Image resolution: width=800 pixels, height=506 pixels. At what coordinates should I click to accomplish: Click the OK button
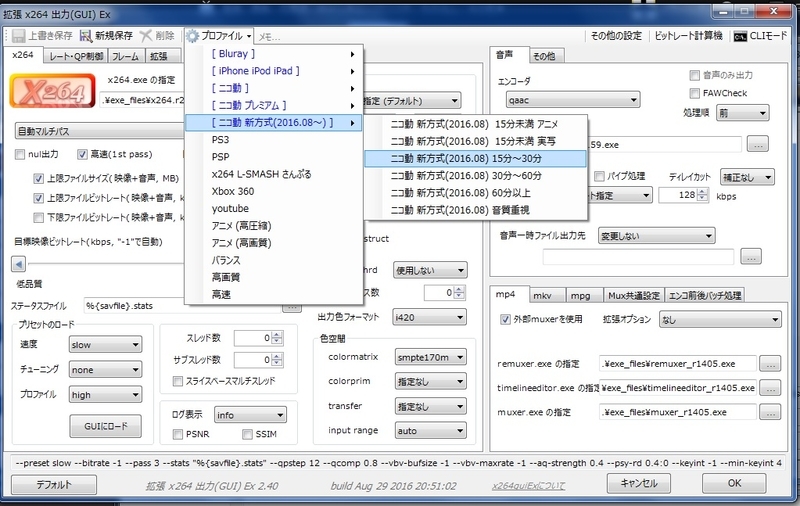tap(734, 483)
